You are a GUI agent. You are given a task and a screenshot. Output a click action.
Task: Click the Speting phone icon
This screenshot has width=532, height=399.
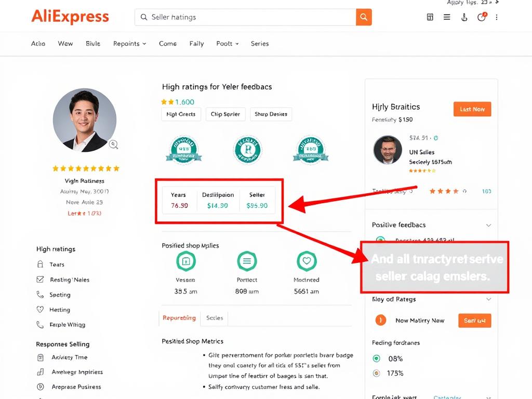[40, 295]
